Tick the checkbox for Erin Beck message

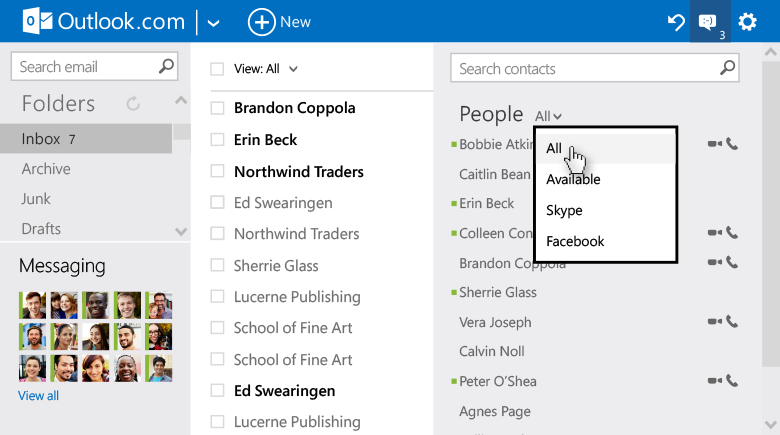217,140
